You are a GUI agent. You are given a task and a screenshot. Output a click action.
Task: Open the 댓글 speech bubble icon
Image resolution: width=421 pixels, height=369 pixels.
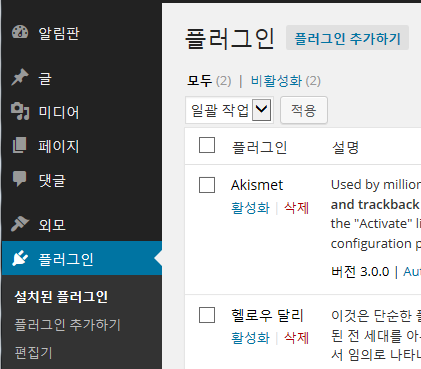[19, 179]
